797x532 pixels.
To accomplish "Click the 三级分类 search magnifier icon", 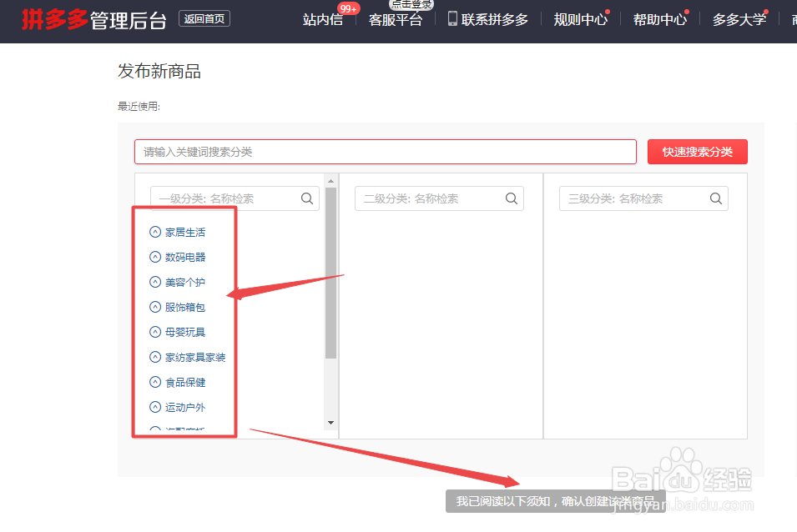I will [716, 198].
